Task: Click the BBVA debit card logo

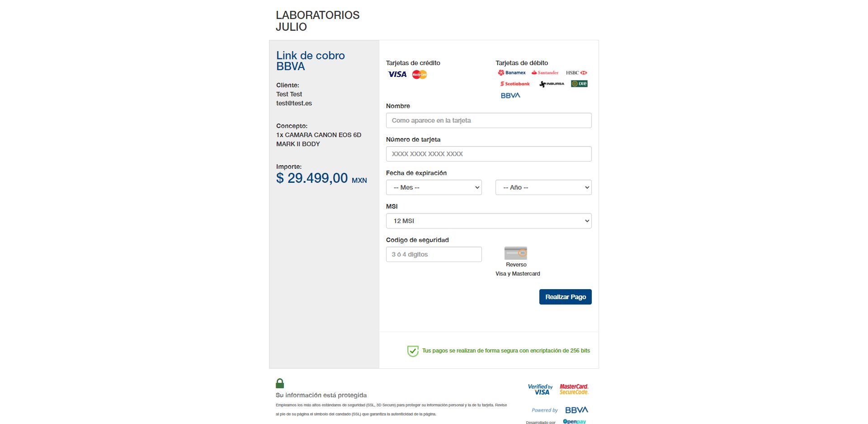Action: coord(510,95)
